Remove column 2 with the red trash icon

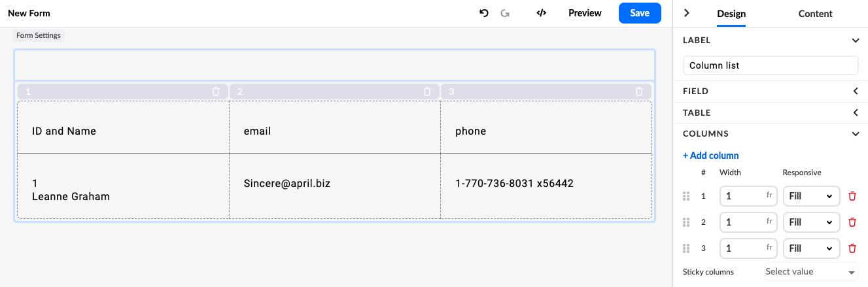(x=852, y=222)
